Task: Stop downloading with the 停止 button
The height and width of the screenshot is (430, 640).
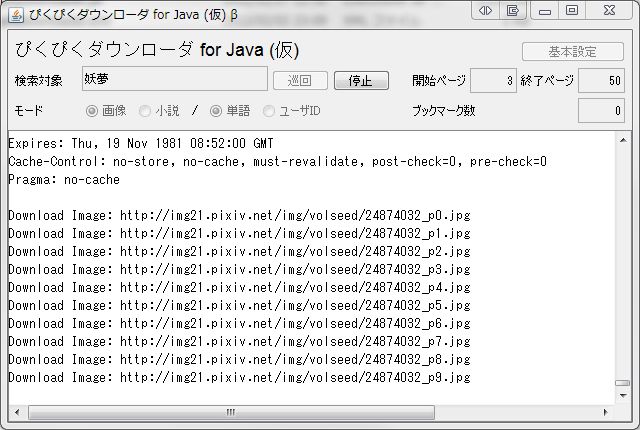Action: coord(361,80)
